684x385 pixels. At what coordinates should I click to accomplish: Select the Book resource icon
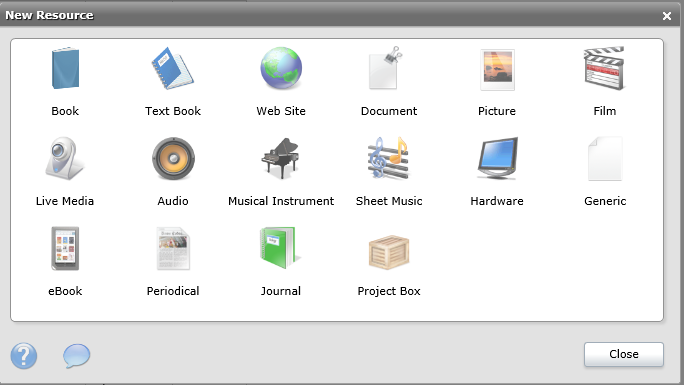(65, 68)
